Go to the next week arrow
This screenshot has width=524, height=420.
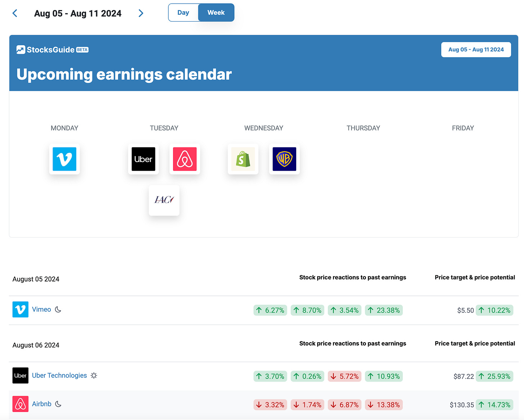pyautogui.click(x=141, y=13)
